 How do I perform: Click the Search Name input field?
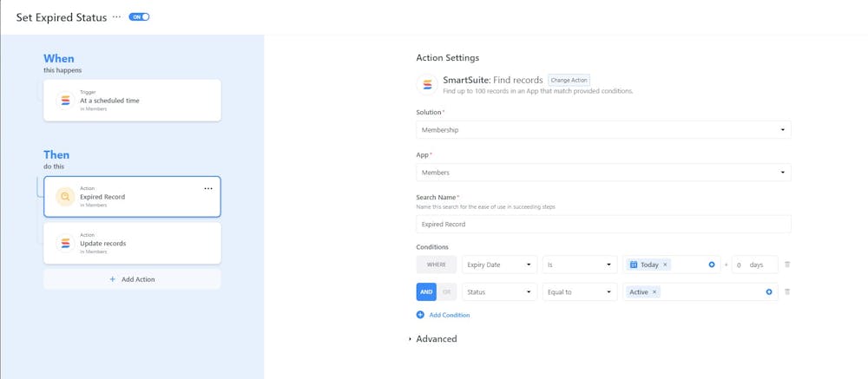pos(603,224)
